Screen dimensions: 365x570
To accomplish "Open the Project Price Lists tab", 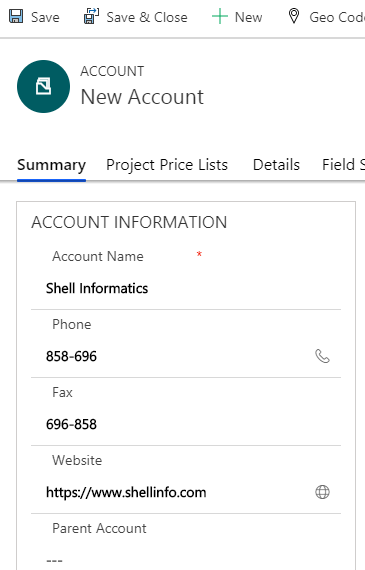I will (x=167, y=165).
